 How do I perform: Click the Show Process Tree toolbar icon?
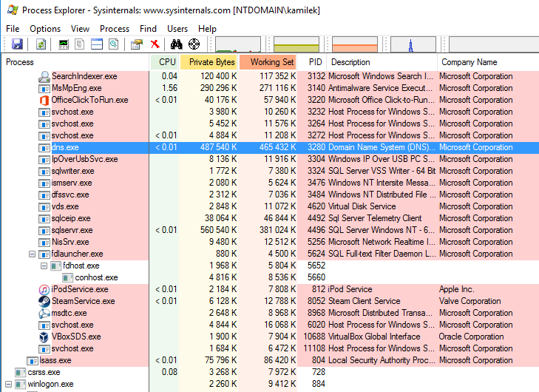pyautogui.click(x=80, y=44)
